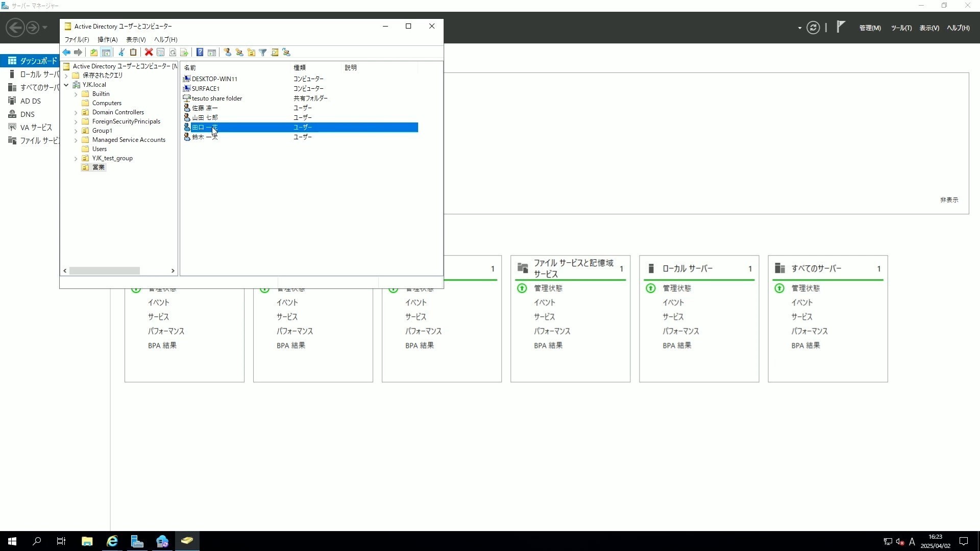Image resolution: width=980 pixels, height=551 pixels.
Task: Find objects in Active Directory
Action: click(275, 53)
